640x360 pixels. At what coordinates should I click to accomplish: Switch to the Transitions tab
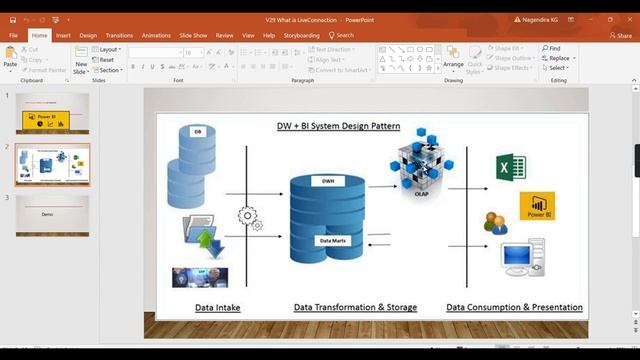119,36
